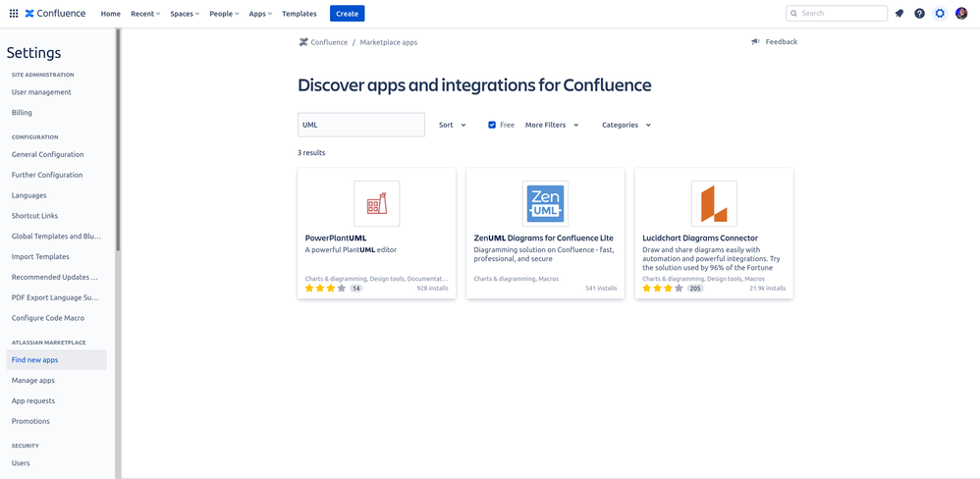Click the PowerPlantUML factory logo
The height and width of the screenshot is (479, 980).
(376, 203)
